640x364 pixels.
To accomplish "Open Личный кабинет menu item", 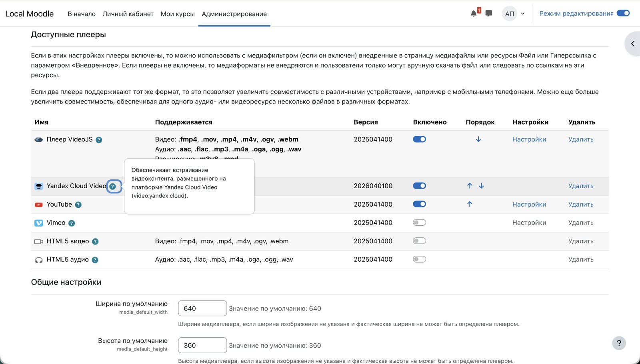I will click(x=128, y=14).
